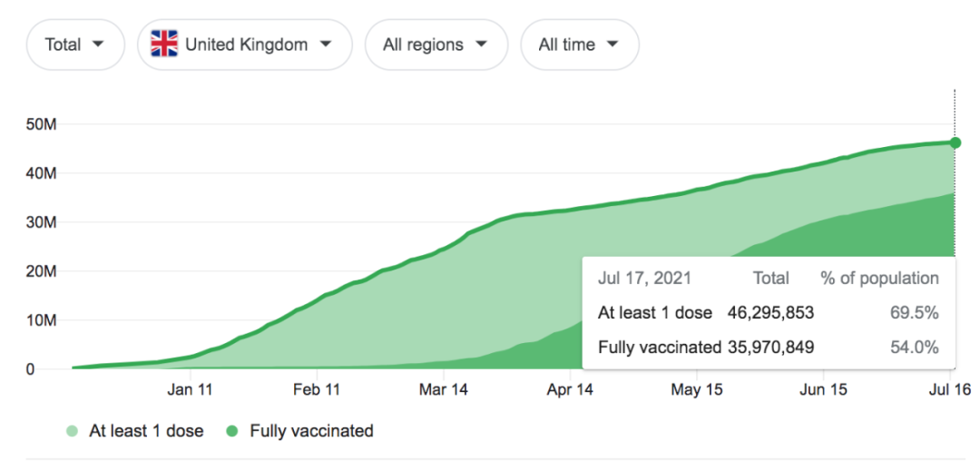Click the United Kingdom flag icon
This screenshot has height=461, width=980.
(164, 44)
